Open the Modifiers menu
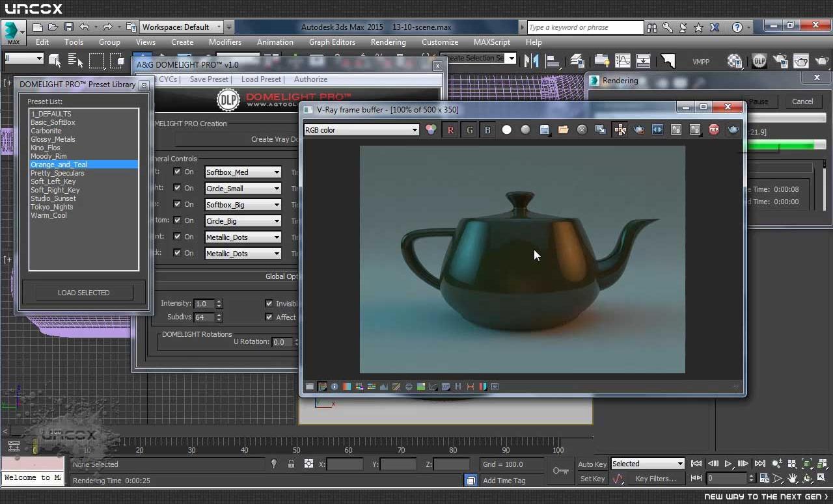This screenshot has width=833, height=504. point(225,42)
